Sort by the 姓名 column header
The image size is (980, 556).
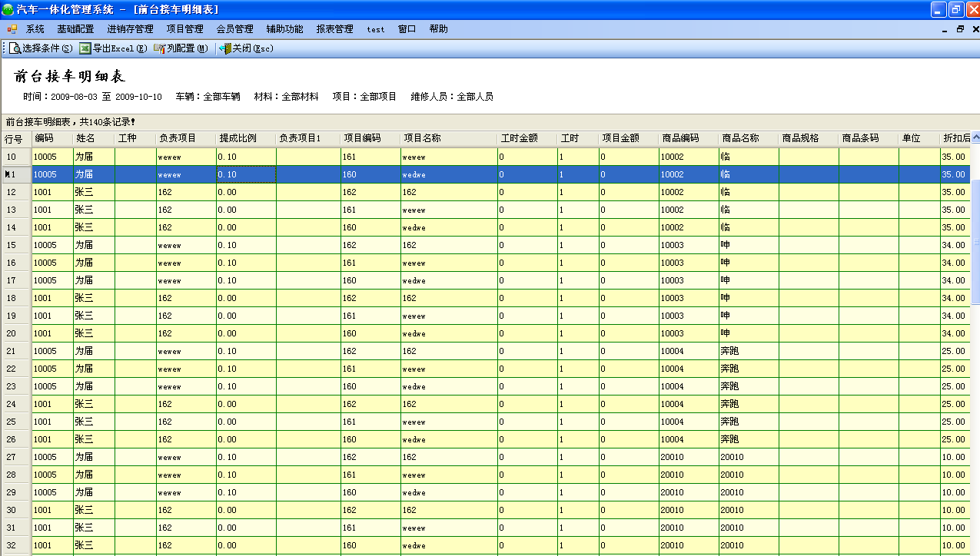tap(94, 139)
